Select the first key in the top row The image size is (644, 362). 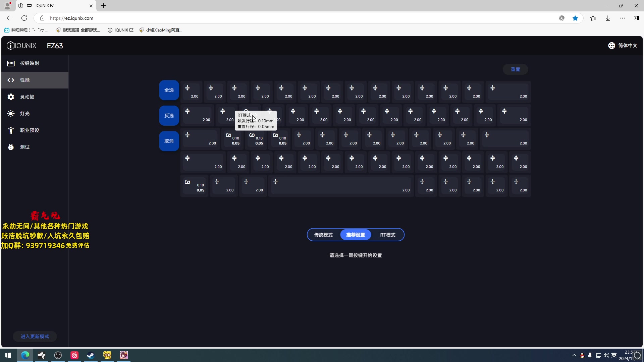192,92
